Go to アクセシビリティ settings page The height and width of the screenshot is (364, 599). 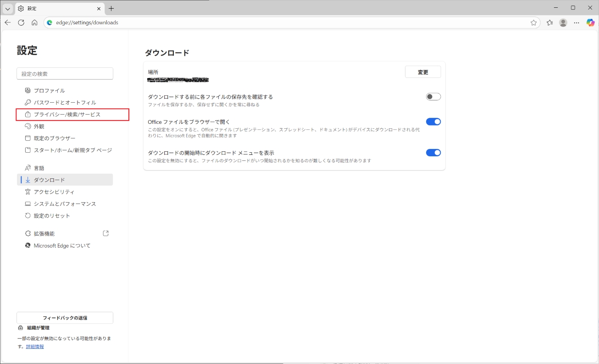click(x=54, y=192)
